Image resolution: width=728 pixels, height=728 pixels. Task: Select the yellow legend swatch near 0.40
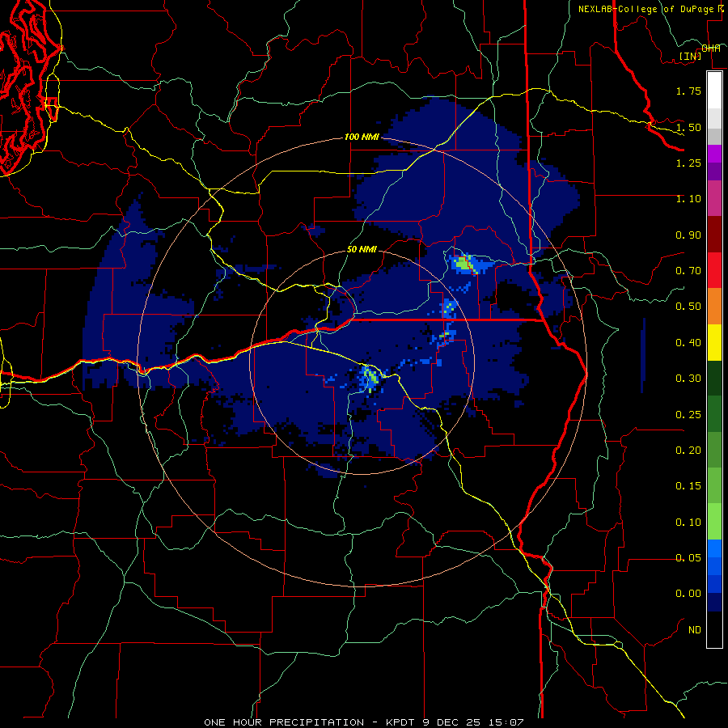coord(714,342)
